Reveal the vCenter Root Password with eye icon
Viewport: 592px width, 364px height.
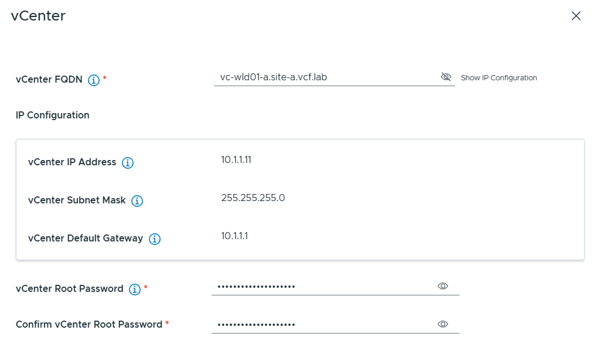click(443, 286)
